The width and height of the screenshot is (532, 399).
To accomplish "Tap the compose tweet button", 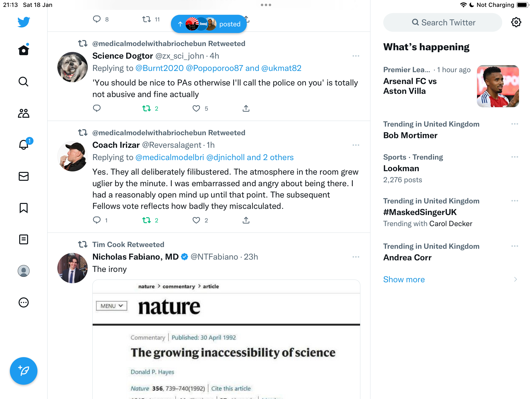I will (24, 371).
